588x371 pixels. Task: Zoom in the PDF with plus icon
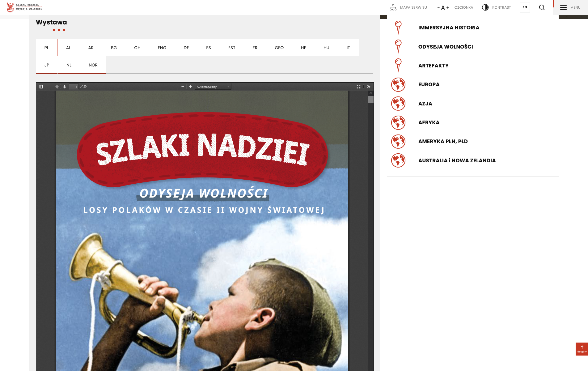(x=190, y=87)
